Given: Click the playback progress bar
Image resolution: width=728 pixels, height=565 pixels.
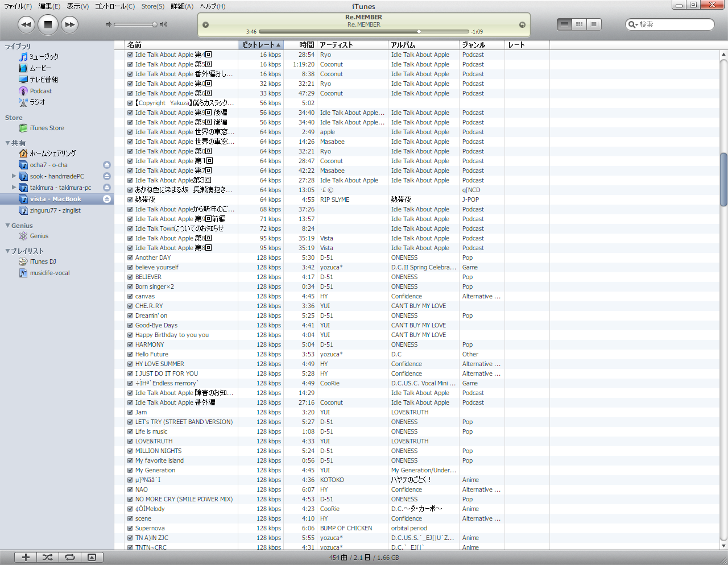Looking at the screenshot, I should pos(364,32).
